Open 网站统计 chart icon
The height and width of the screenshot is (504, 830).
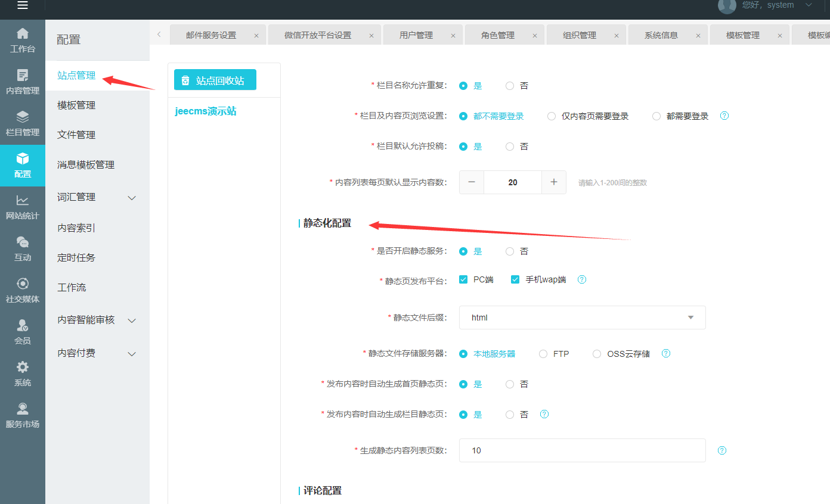point(23,200)
